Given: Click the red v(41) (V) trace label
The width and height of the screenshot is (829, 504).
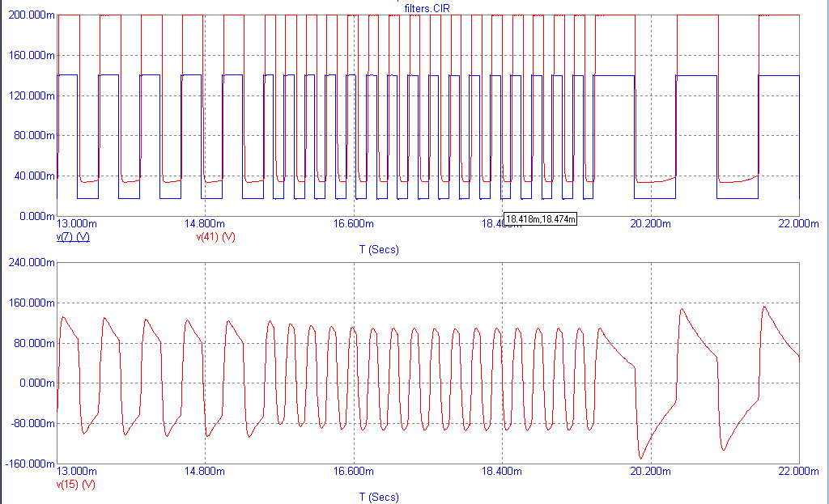Looking at the screenshot, I should coord(215,237).
